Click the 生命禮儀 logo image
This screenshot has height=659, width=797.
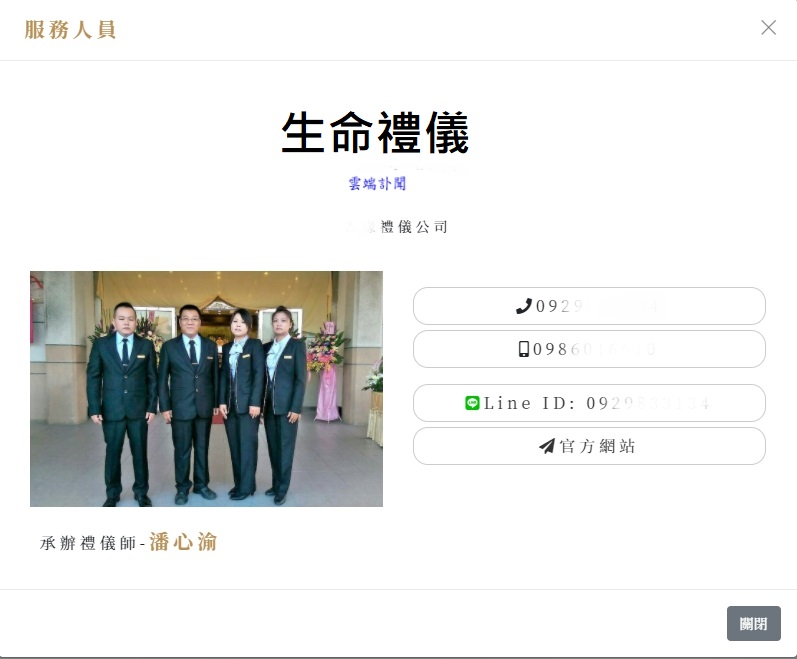375,133
